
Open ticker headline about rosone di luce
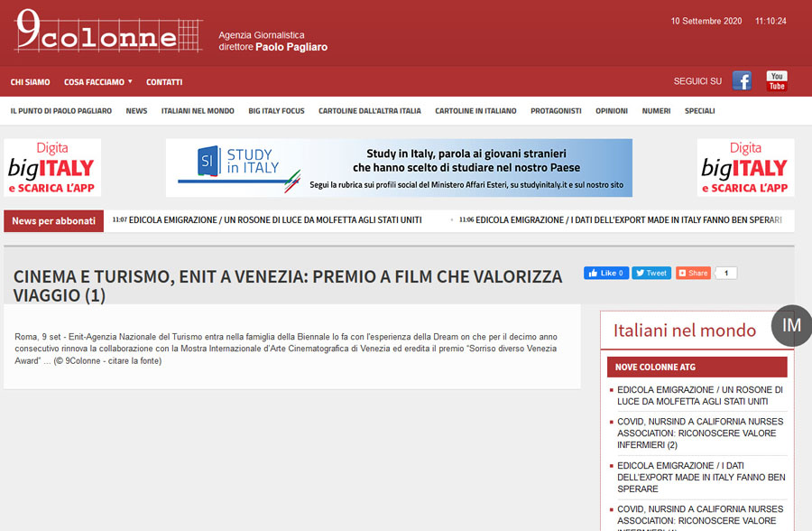275,219
